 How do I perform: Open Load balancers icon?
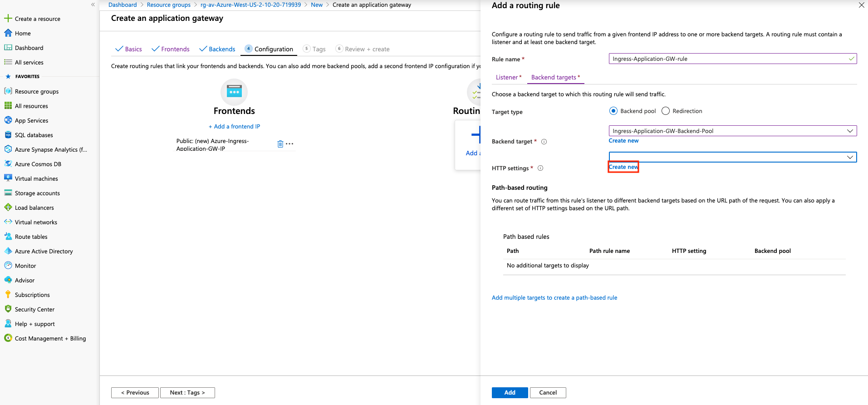(8, 207)
